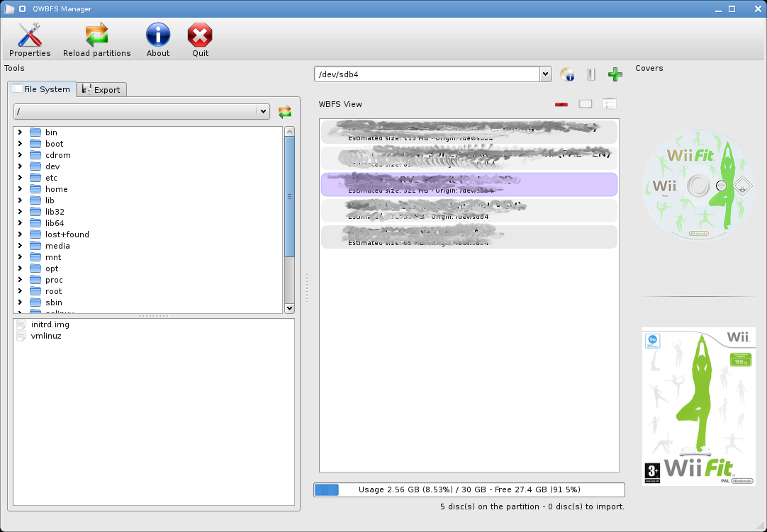Image resolution: width=767 pixels, height=532 pixels.
Task: Expand the home folder
Action: click(20, 188)
